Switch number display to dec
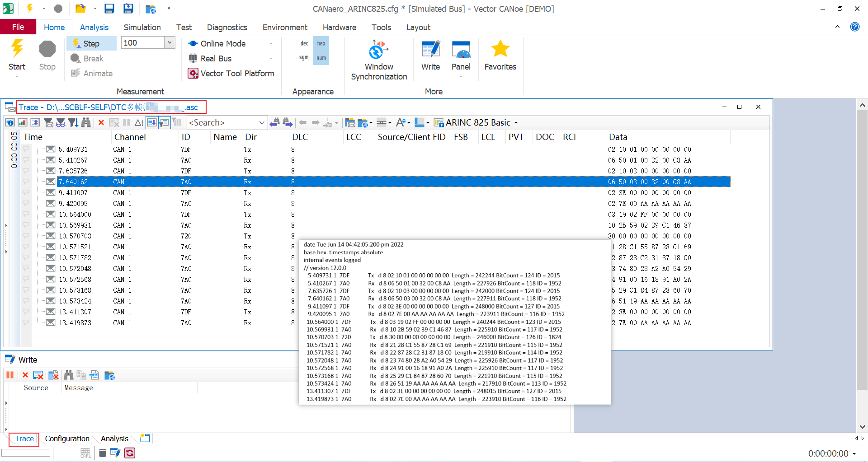The height and width of the screenshot is (462, 868). (x=304, y=43)
